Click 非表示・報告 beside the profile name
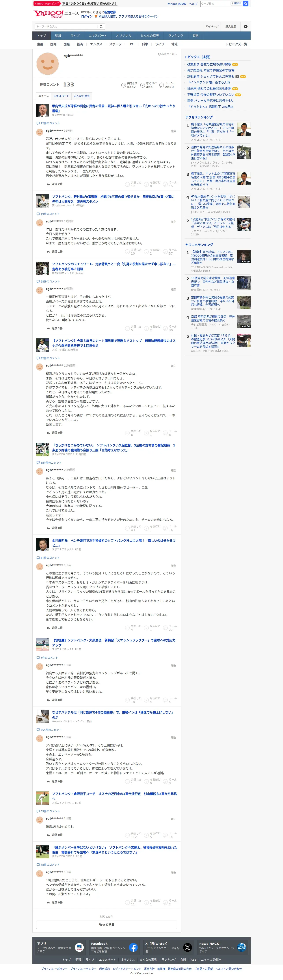Image resolution: width=283 pixels, height=980 pixels. (x=168, y=54)
